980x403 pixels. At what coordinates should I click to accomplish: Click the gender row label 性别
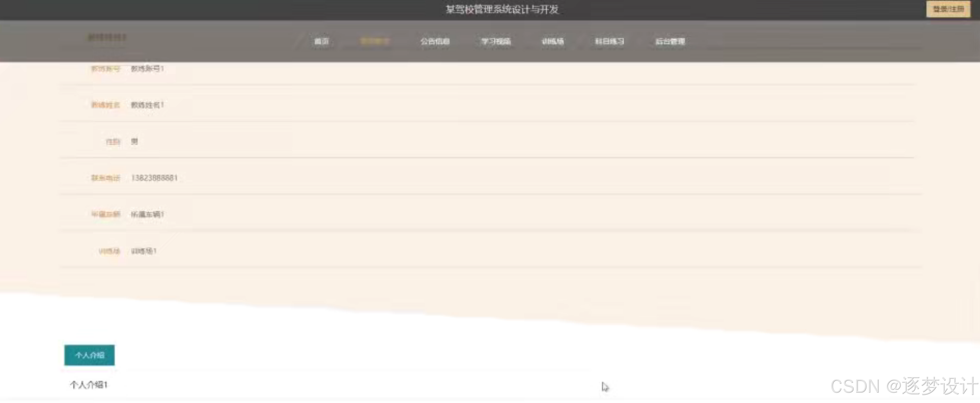(x=113, y=141)
